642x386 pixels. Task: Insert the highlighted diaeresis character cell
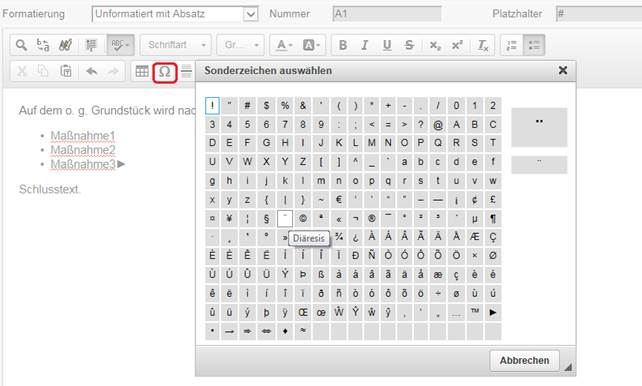tap(285, 219)
